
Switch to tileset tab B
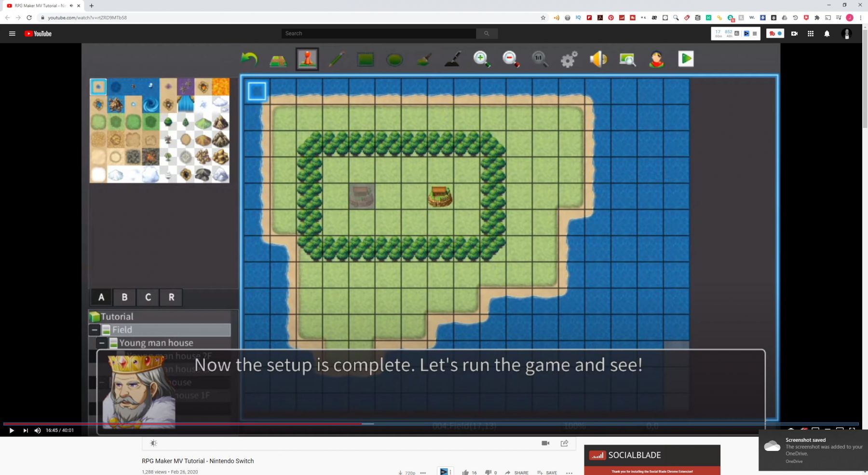[x=124, y=297]
